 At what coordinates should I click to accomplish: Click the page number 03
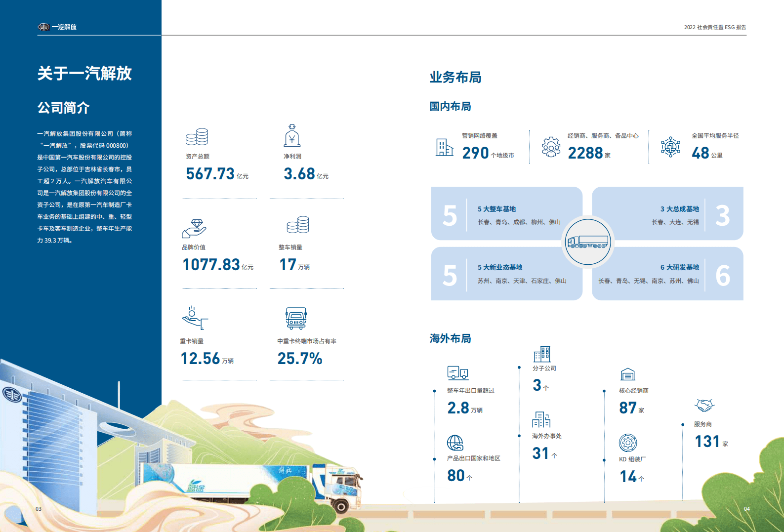click(39, 509)
